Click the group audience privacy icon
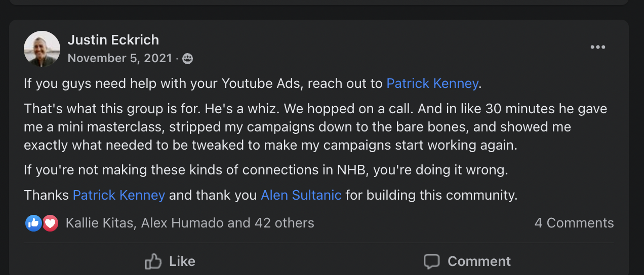The width and height of the screenshot is (644, 275). coord(187,59)
